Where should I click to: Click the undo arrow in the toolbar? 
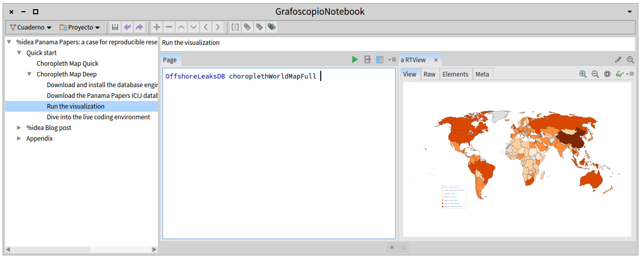127,27
